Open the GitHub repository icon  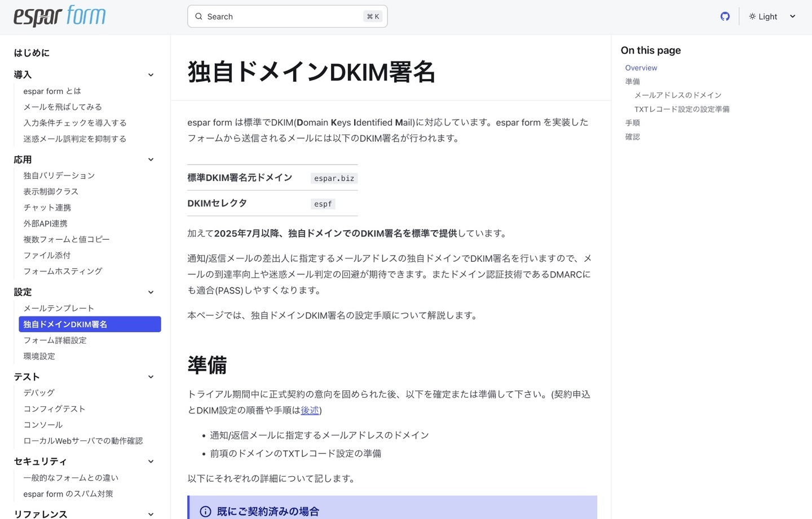tap(725, 16)
